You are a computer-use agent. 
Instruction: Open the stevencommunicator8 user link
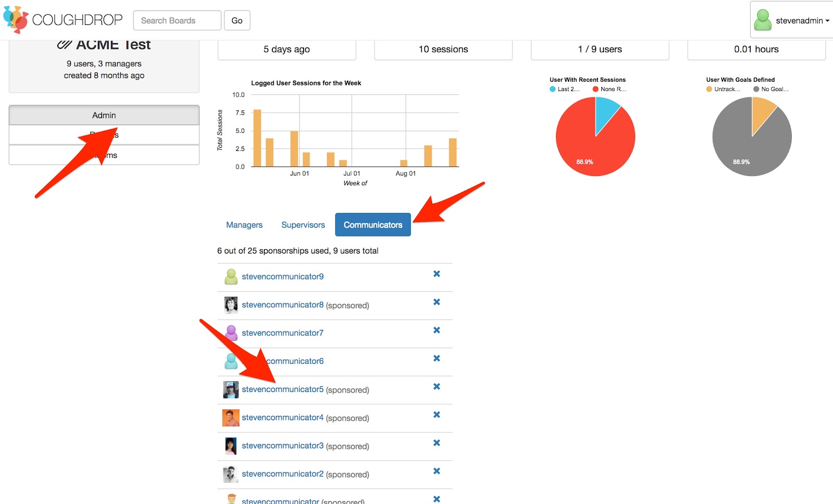283,305
